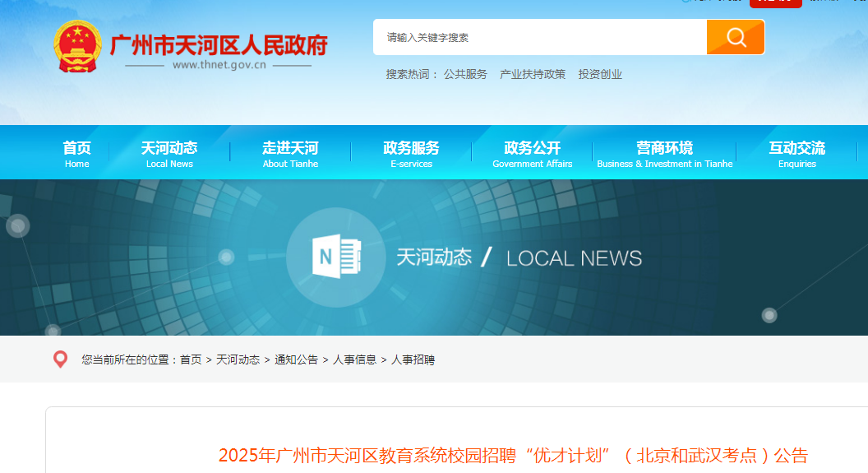Click the orange magnifier search button
Viewport: 868px width, 473px height.
tap(735, 37)
